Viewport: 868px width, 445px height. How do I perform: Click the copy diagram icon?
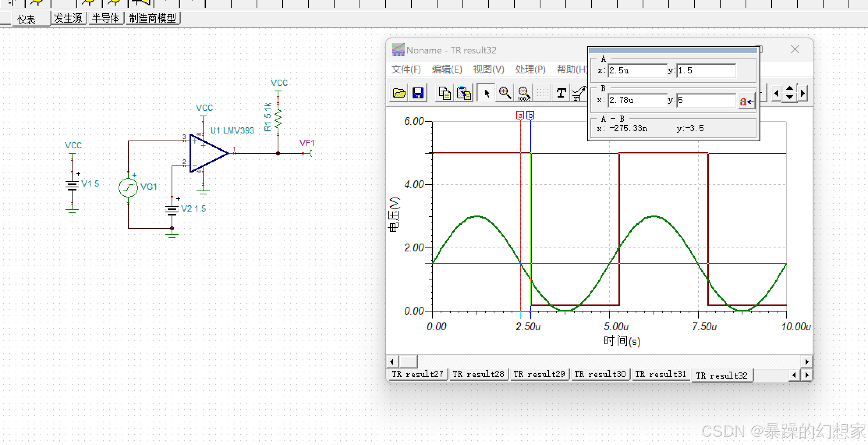(445, 93)
